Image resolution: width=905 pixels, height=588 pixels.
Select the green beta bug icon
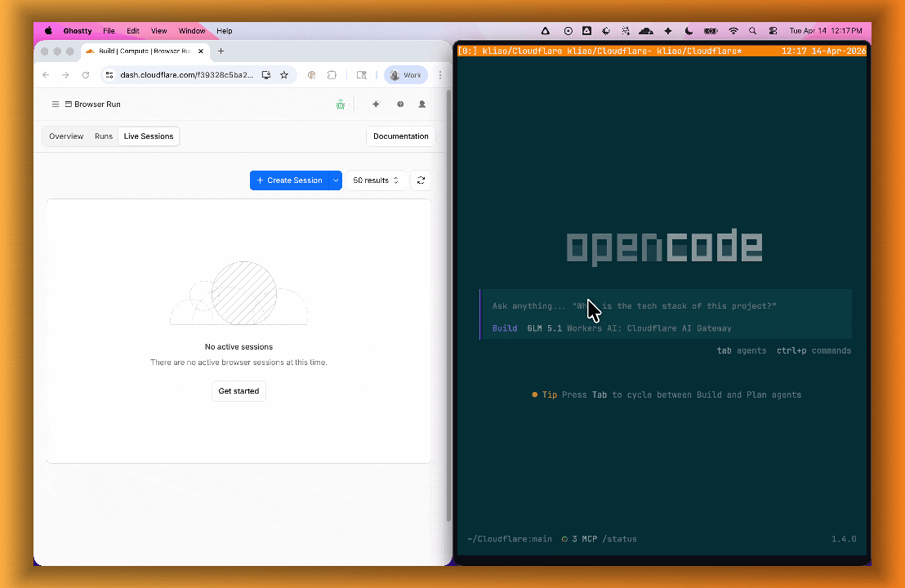pyautogui.click(x=341, y=104)
